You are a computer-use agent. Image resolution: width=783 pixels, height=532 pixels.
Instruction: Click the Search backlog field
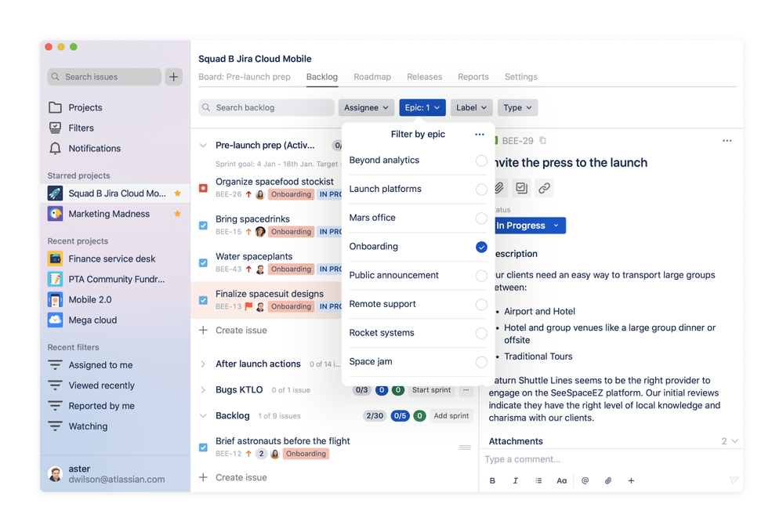(266, 107)
